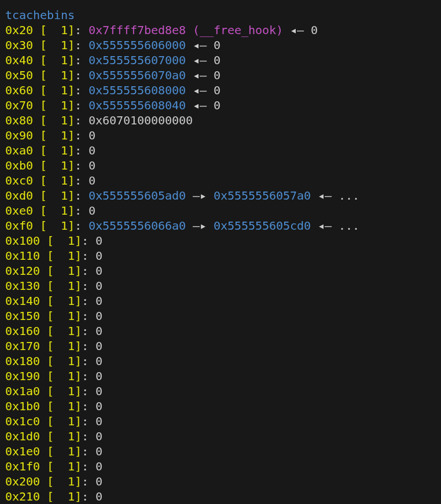This screenshot has width=441, height=504.
Task: Select address 0x555555606000 in the 0x30 bin
Action: (137, 45)
